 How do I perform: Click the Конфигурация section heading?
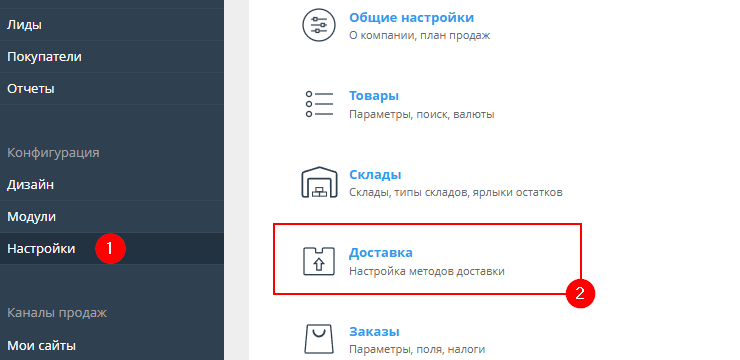pyautogui.click(x=53, y=153)
